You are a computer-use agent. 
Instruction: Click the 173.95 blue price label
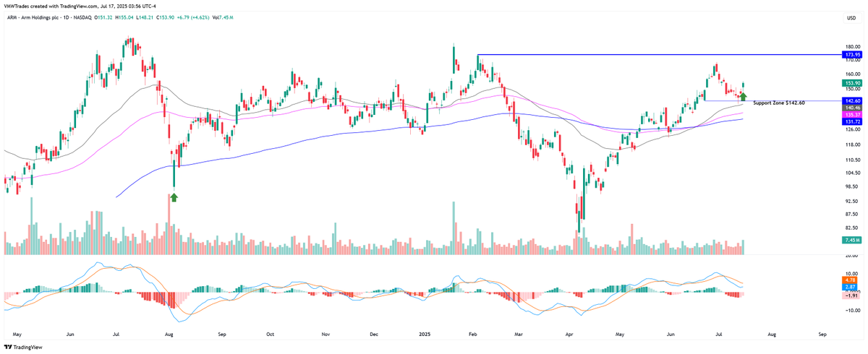pos(852,55)
